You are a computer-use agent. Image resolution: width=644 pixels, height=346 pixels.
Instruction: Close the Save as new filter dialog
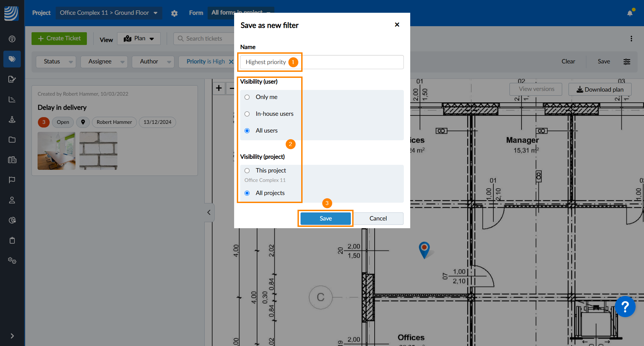(x=397, y=24)
